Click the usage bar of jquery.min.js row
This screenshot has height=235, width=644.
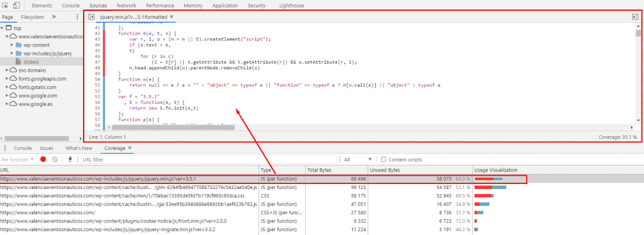click(x=488, y=179)
